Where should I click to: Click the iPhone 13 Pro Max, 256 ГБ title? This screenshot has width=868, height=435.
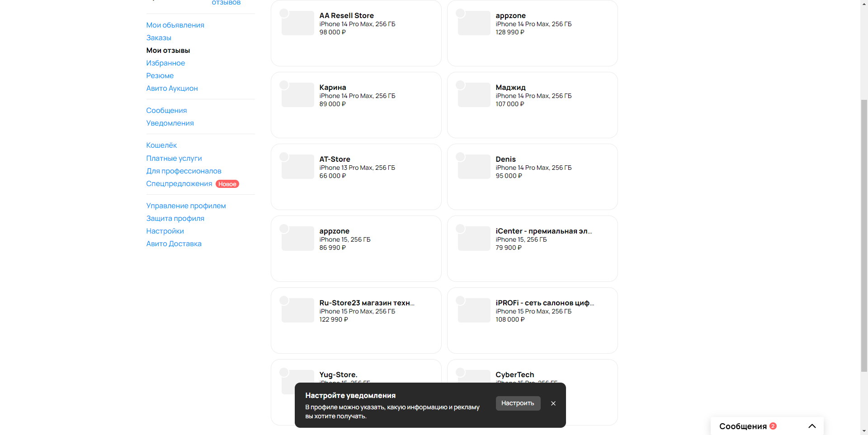[x=357, y=168]
